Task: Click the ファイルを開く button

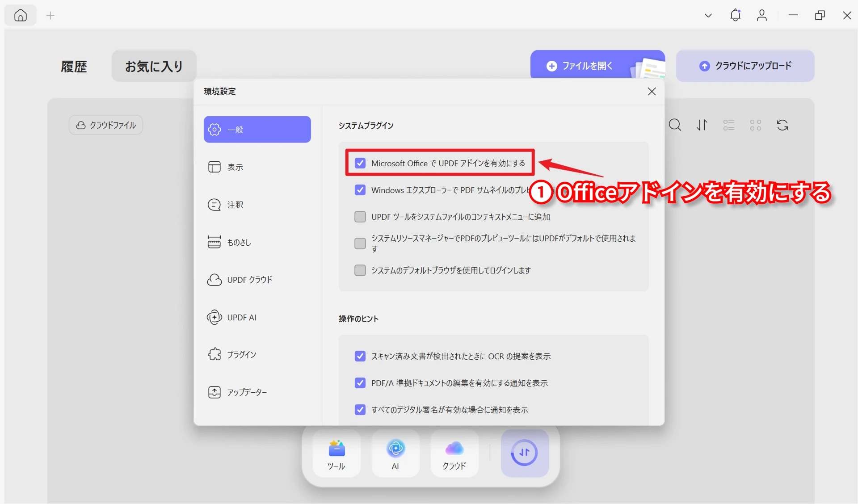Action: click(597, 65)
